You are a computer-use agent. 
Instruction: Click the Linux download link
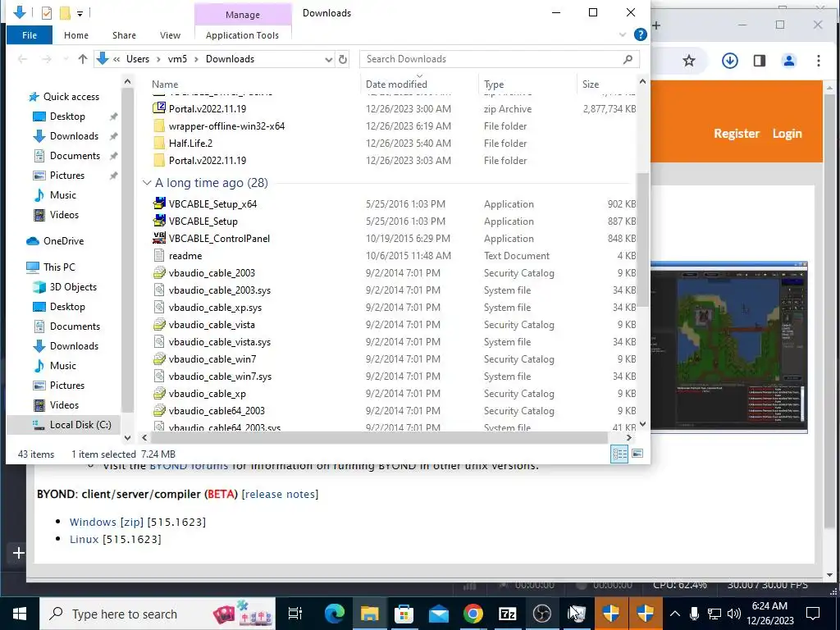pos(84,539)
